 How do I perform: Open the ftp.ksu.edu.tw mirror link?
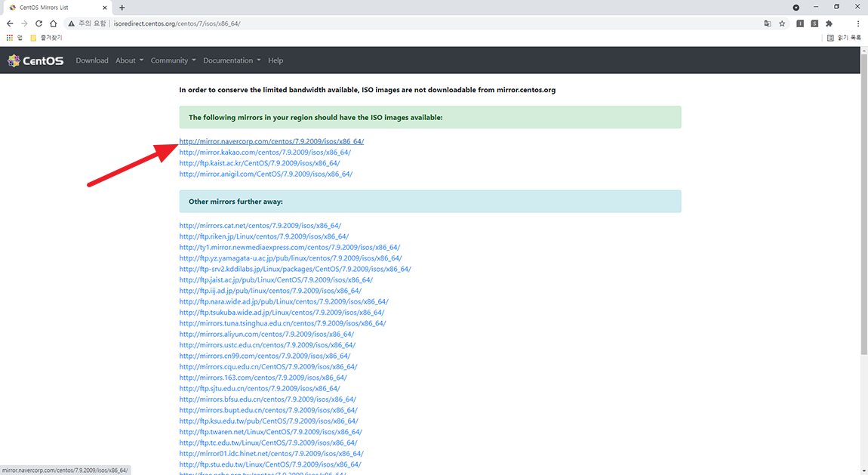click(x=269, y=421)
